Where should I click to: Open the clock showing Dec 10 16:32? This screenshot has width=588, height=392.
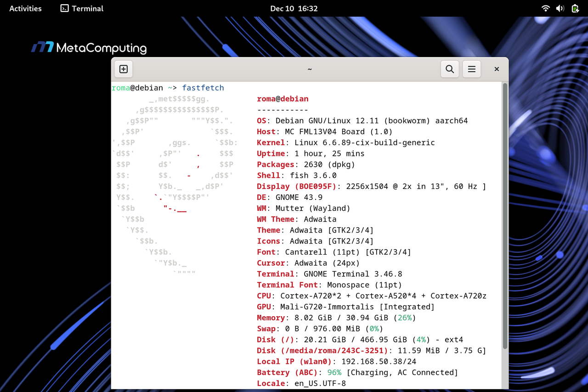click(x=294, y=8)
